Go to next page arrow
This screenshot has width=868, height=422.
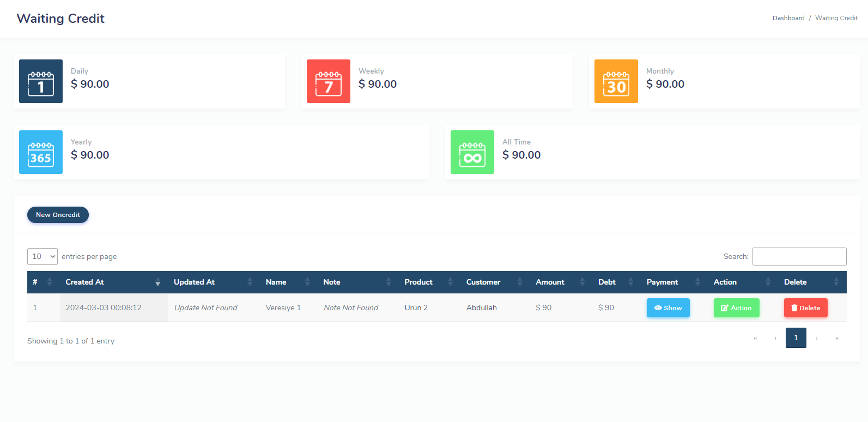pyautogui.click(x=816, y=338)
